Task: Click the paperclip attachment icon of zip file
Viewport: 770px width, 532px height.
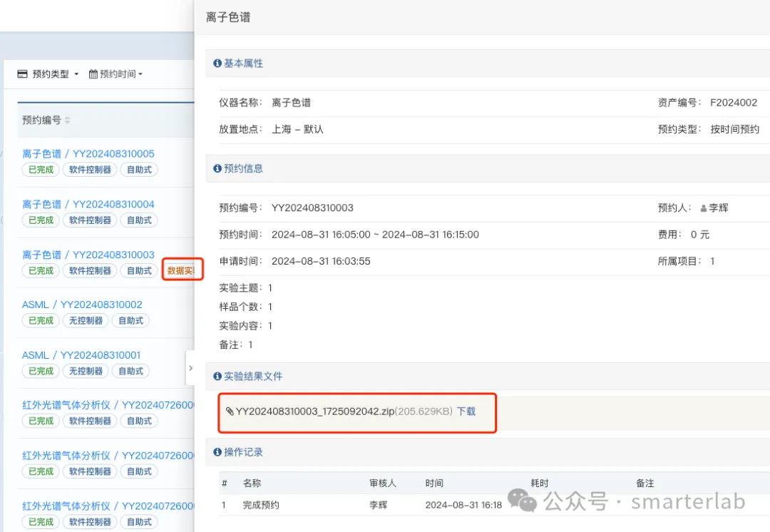Action: click(230, 411)
